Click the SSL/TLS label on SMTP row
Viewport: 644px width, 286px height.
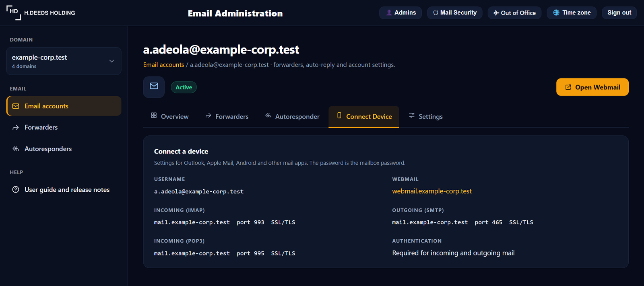coord(521,222)
